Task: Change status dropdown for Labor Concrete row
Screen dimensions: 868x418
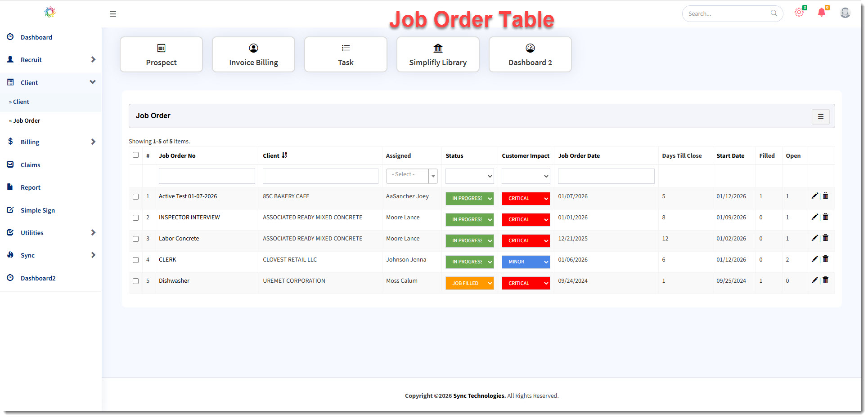Action: (x=469, y=241)
